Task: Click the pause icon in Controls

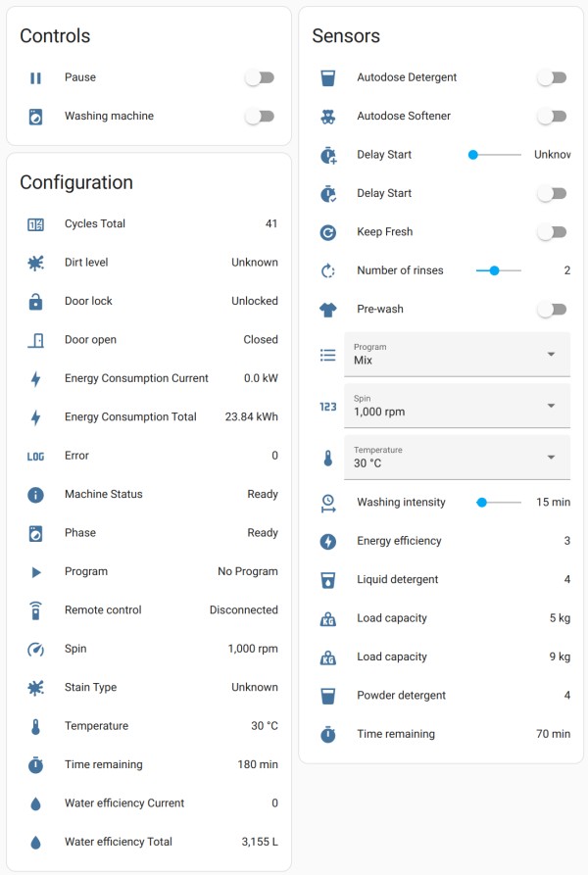Action: click(x=35, y=78)
